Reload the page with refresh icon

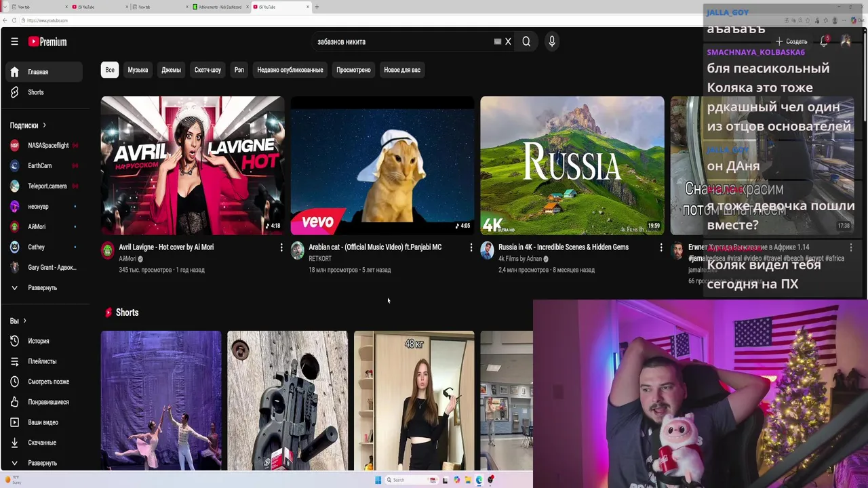click(x=16, y=20)
